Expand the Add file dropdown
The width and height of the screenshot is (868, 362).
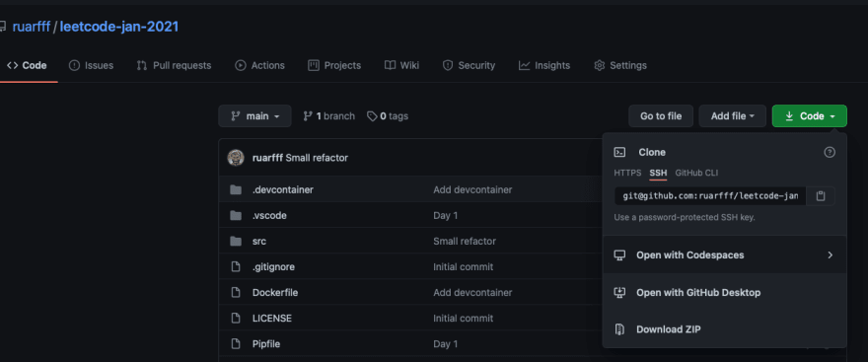pos(732,116)
